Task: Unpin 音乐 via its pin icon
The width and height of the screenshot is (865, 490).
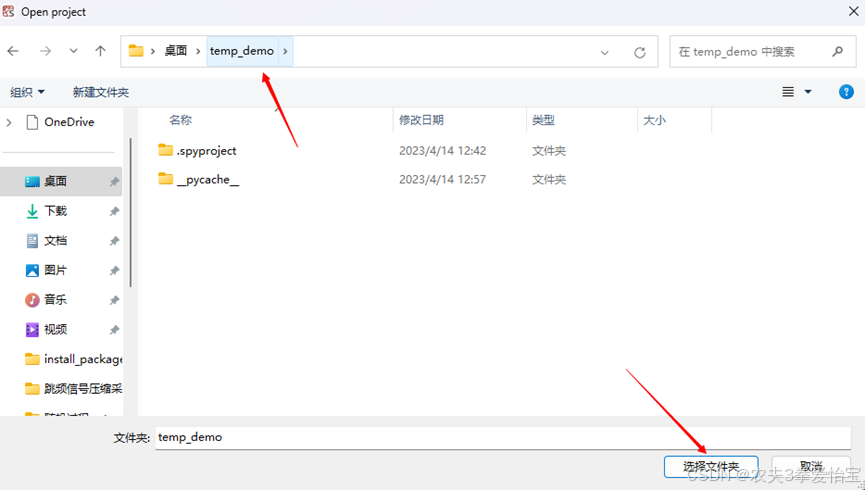Action: 114,300
